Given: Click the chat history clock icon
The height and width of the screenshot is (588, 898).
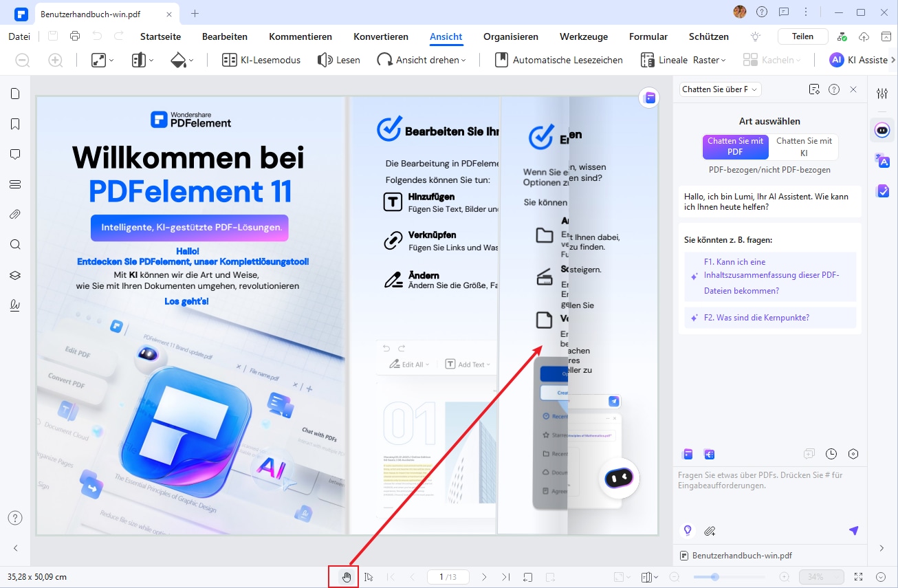Looking at the screenshot, I should coord(831,454).
